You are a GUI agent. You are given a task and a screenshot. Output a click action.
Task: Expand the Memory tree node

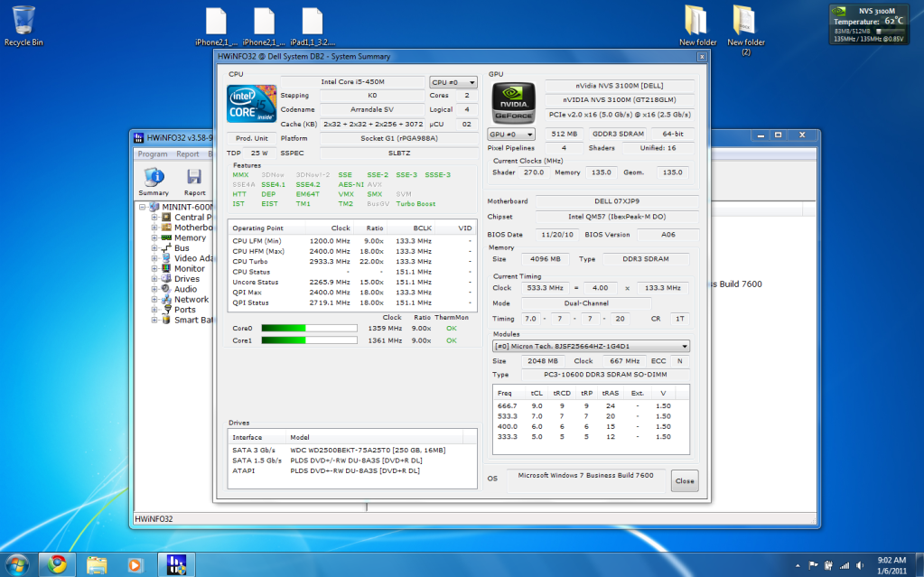[154, 238]
